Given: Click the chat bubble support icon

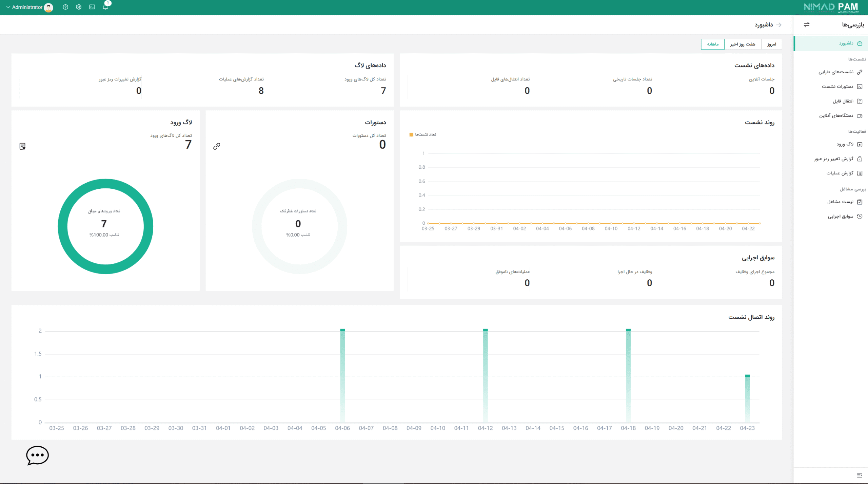Looking at the screenshot, I should click(37, 455).
